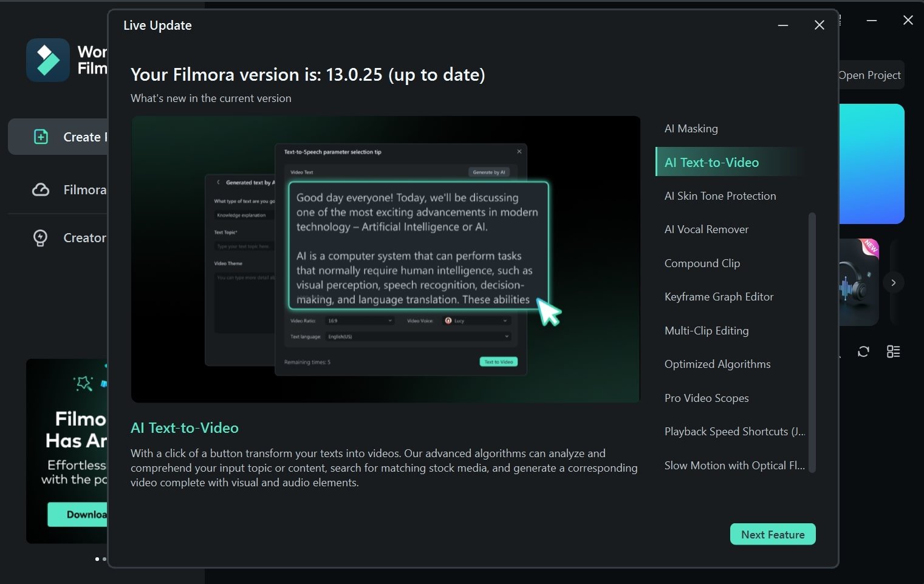Click the AI Text-to-Video heading text

(185, 428)
